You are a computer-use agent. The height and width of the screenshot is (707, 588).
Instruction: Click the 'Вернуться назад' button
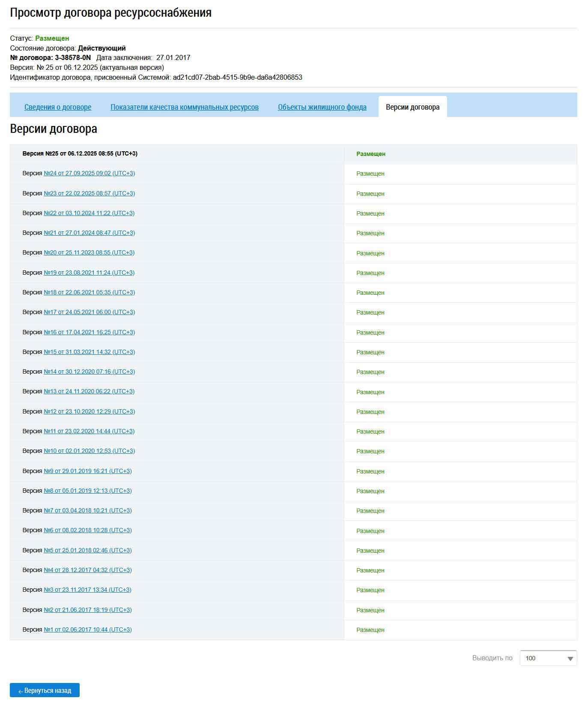[x=45, y=690]
